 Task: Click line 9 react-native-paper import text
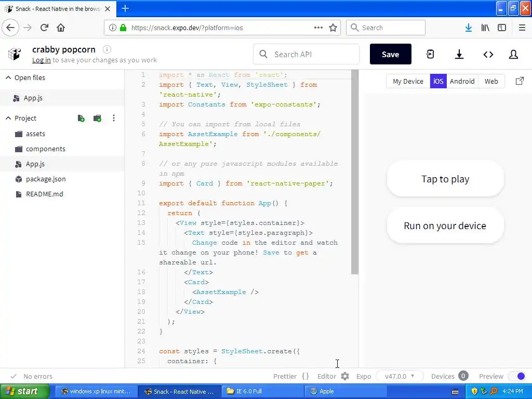tap(246, 183)
